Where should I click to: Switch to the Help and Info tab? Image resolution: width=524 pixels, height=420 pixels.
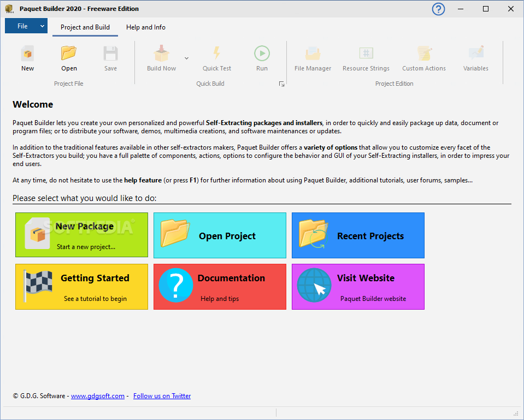pos(146,27)
